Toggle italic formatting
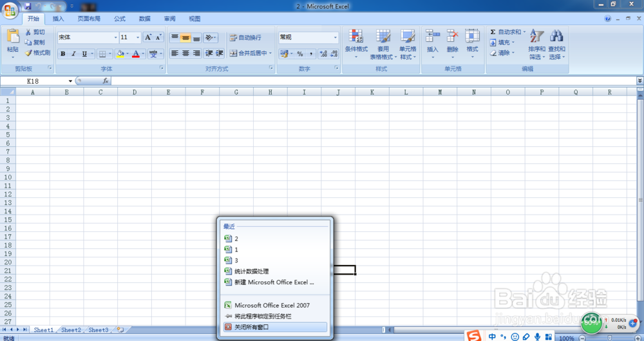644x341 pixels. tap(73, 54)
